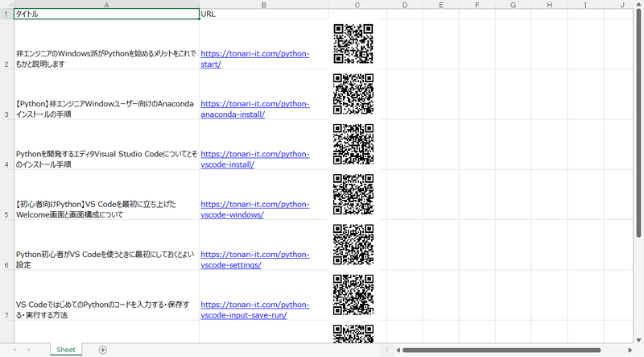Screen dimensions: 644x357
Task: Click cell about Anacondaインストールの手順
Action: (x=106, y=94)
